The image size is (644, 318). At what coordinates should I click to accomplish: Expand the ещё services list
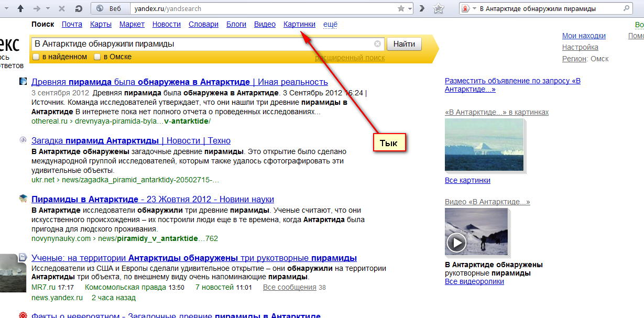coord(330,24)
